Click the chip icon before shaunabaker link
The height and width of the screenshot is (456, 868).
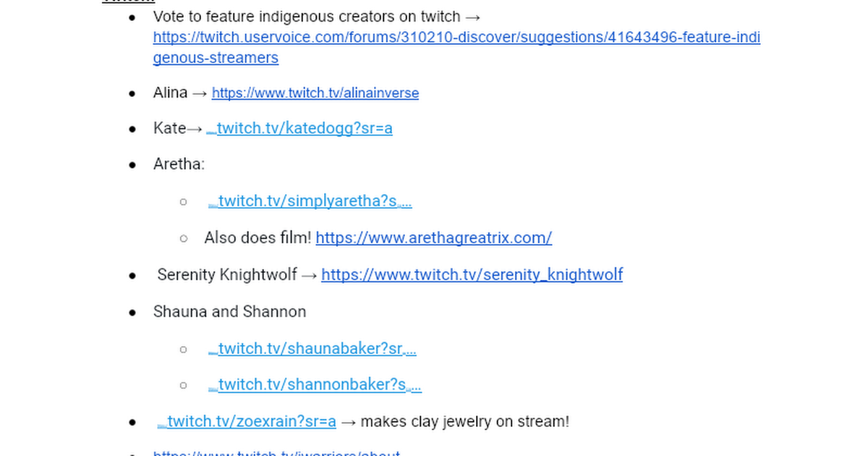pyautogui.click(x=213, y=351)
